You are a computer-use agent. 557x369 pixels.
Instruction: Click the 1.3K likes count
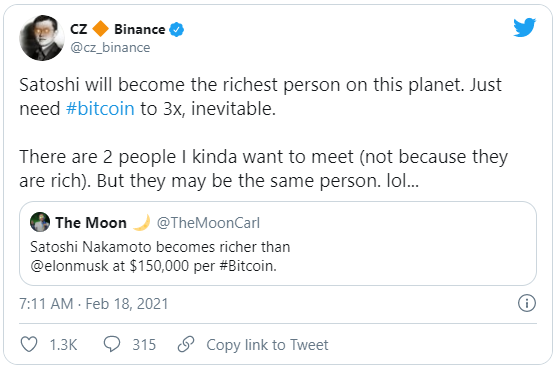tap(63, 345)
